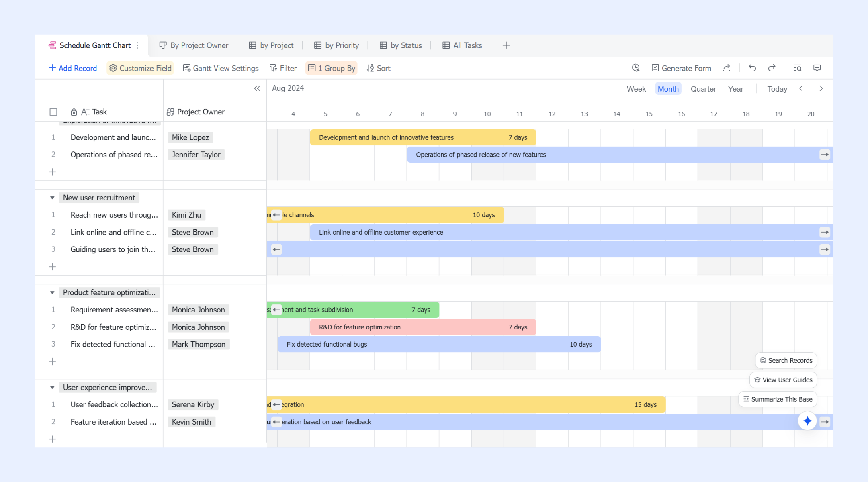Image resolution: width=868 pixels, height=482 pixels.
Task: Redo the last action
Action: [772, 68]
